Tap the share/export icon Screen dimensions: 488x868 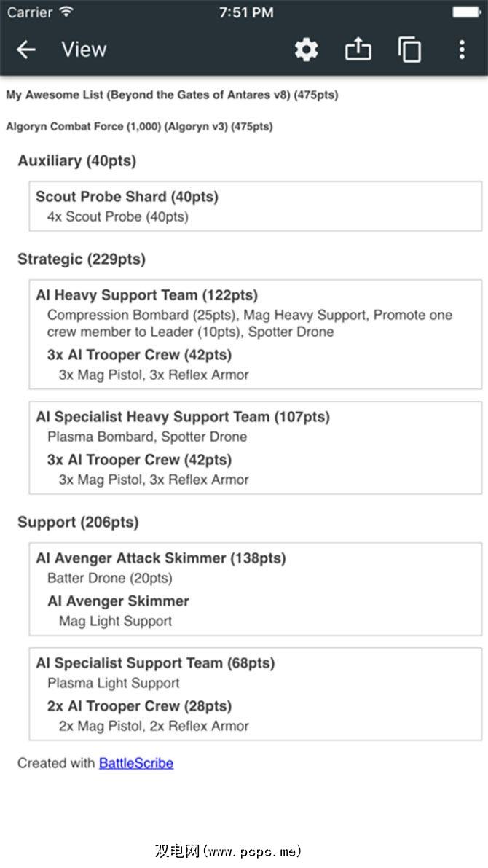click(358, 50)
